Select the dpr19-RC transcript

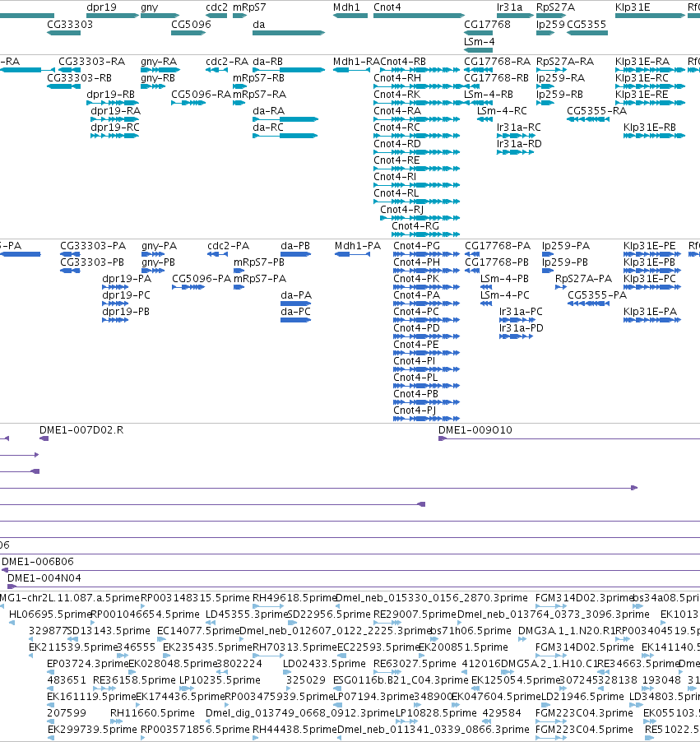114,136
